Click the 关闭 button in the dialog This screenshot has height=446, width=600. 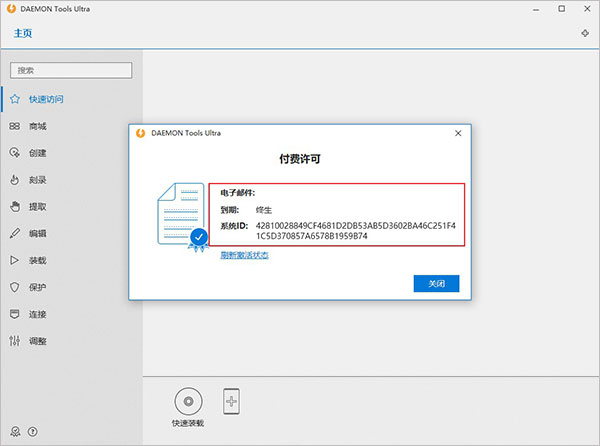pyautogui.click(x=436, y=283)
